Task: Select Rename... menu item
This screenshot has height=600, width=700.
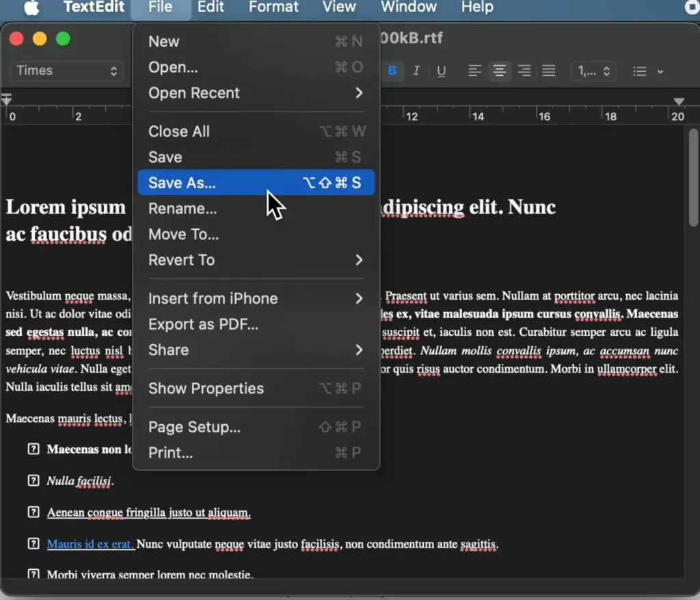Action: point(256,209)
